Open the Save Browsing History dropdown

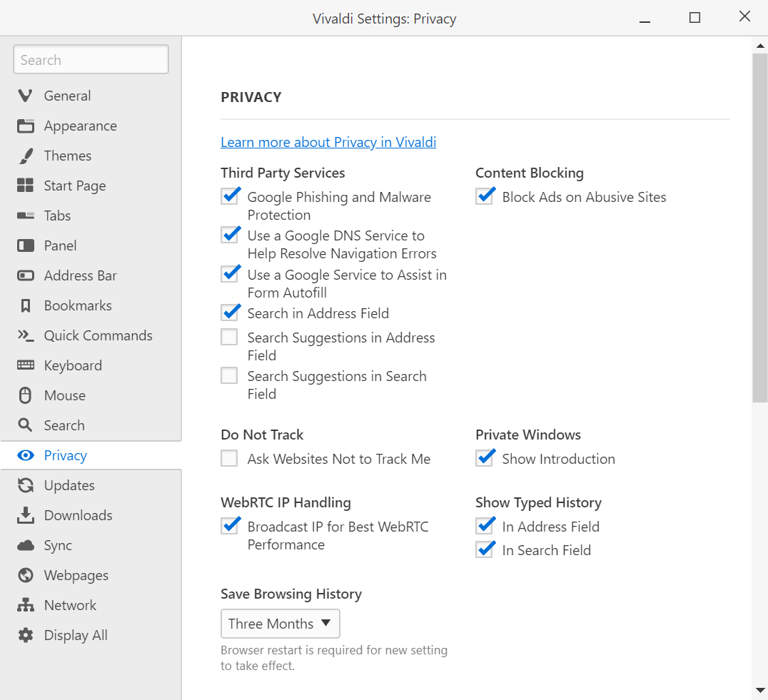(281, 624)
